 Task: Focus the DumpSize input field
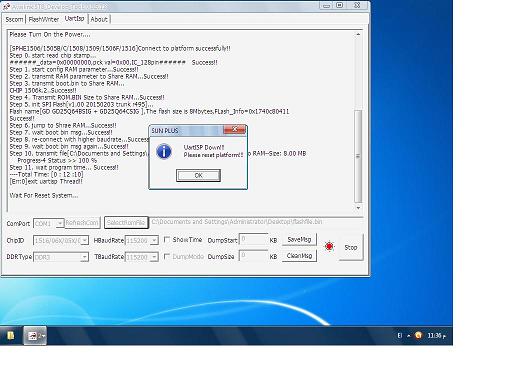point(253,256)
